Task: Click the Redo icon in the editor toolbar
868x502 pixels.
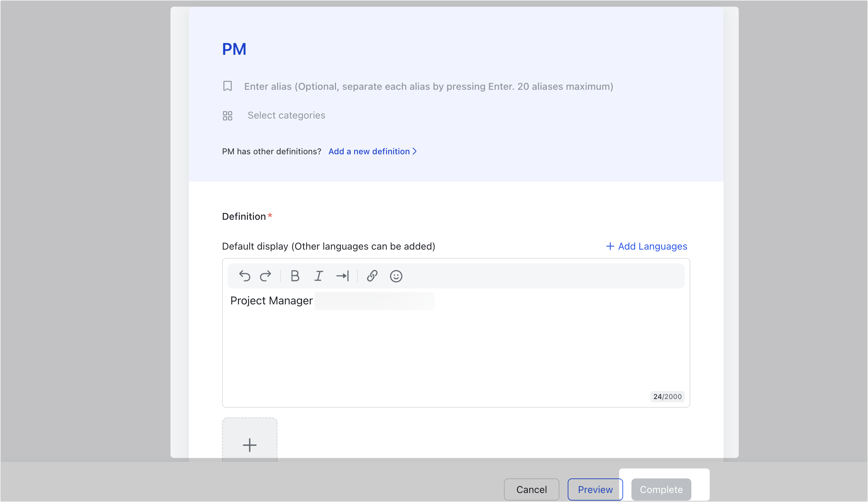Action: click(265, 276)
